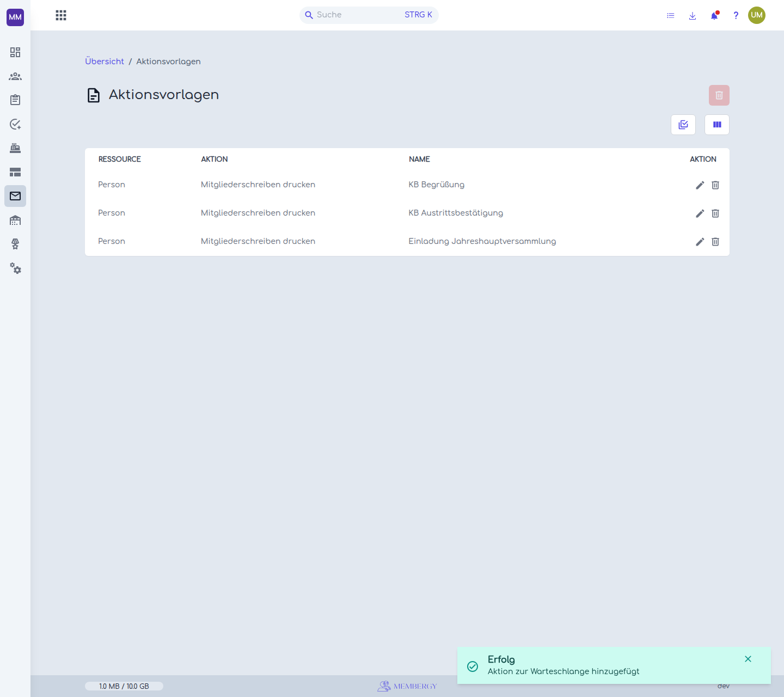Open the UM user avatar menu

[757, 15]
